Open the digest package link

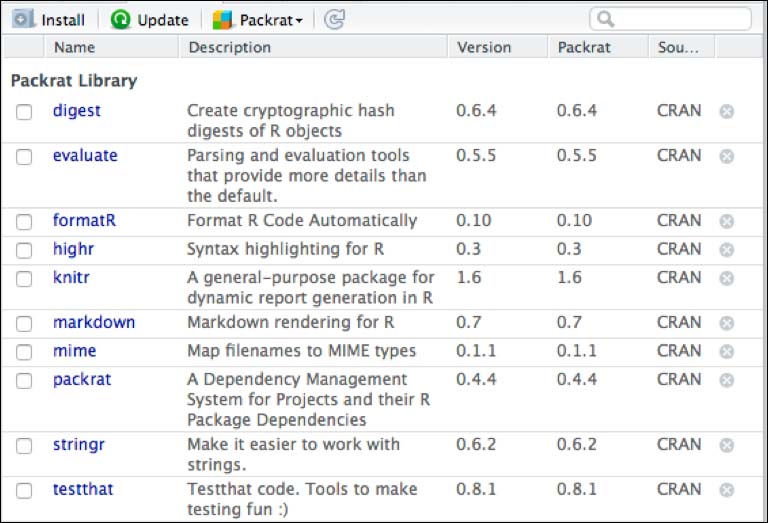point(77,111)
